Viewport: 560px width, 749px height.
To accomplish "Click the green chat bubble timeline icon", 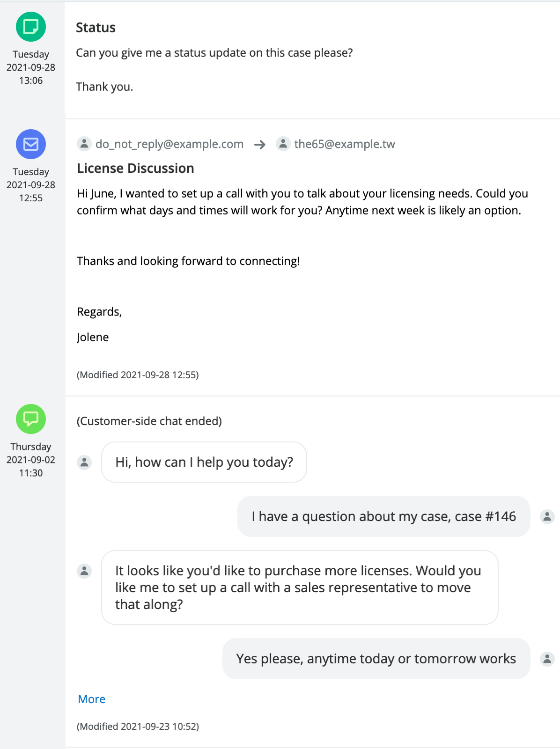I will tap(31, 419).
